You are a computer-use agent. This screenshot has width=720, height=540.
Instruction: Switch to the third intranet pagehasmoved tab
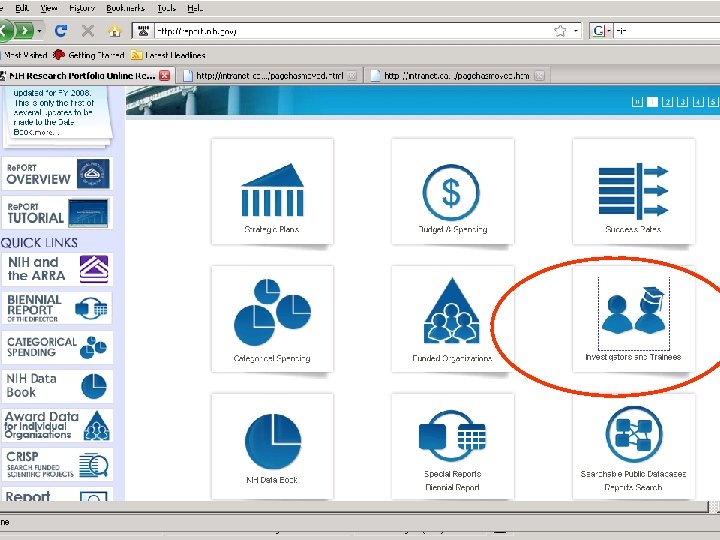(x=456, y=76)
